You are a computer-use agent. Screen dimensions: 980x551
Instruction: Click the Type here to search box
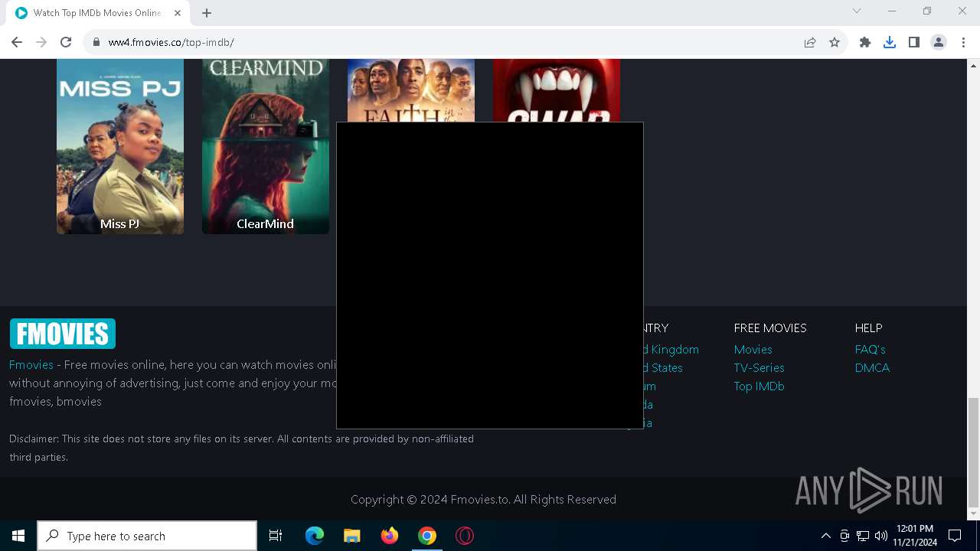(x=147, y=536)
